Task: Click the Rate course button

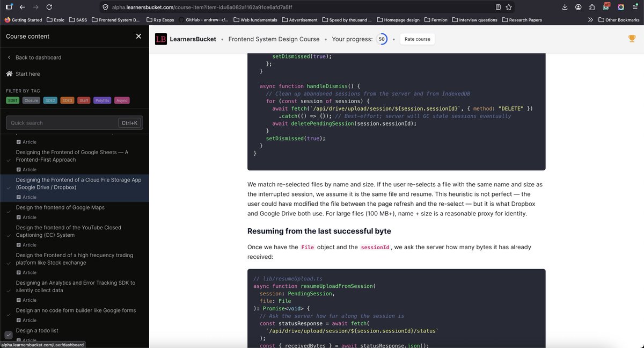Action: coord(418,39)
